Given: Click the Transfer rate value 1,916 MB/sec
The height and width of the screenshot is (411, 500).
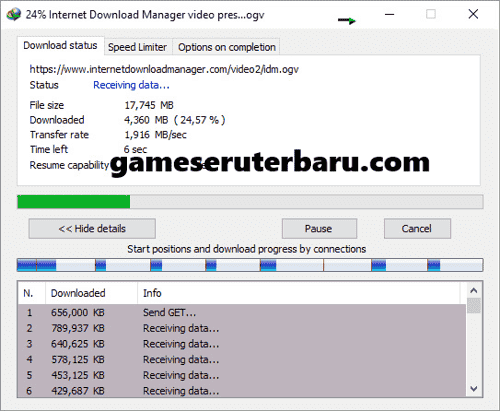Looking at the screenshot, I should (155, 135).
